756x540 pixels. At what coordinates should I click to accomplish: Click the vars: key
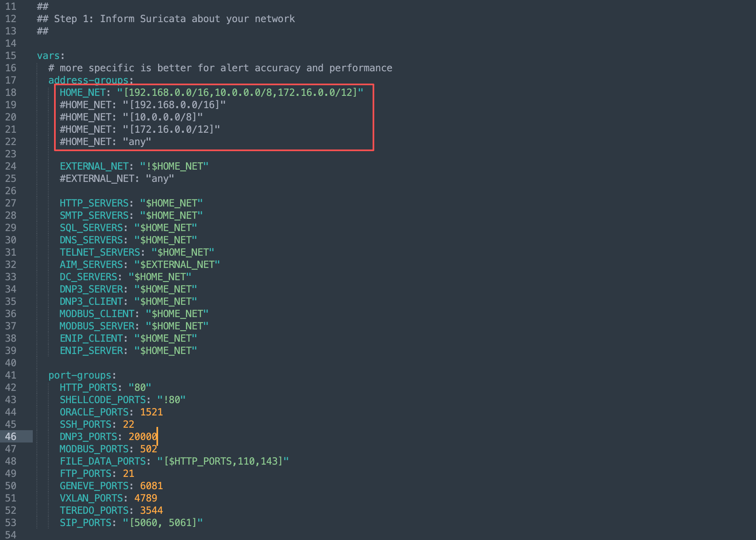48,56
